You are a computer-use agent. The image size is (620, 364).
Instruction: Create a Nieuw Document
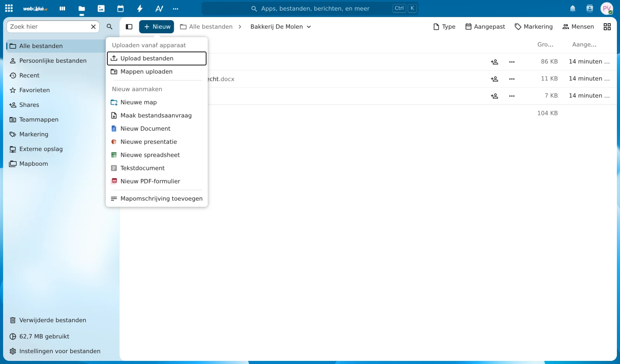157,129
